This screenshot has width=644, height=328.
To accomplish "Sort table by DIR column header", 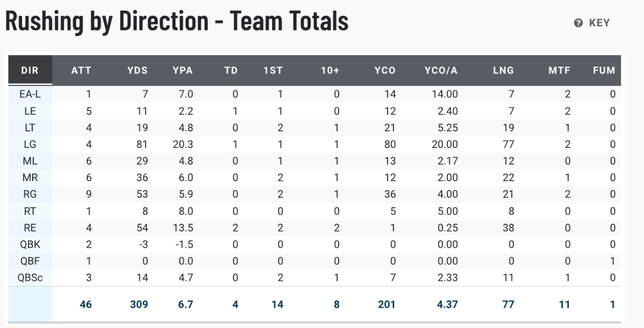I will click(x=30, y=70).
